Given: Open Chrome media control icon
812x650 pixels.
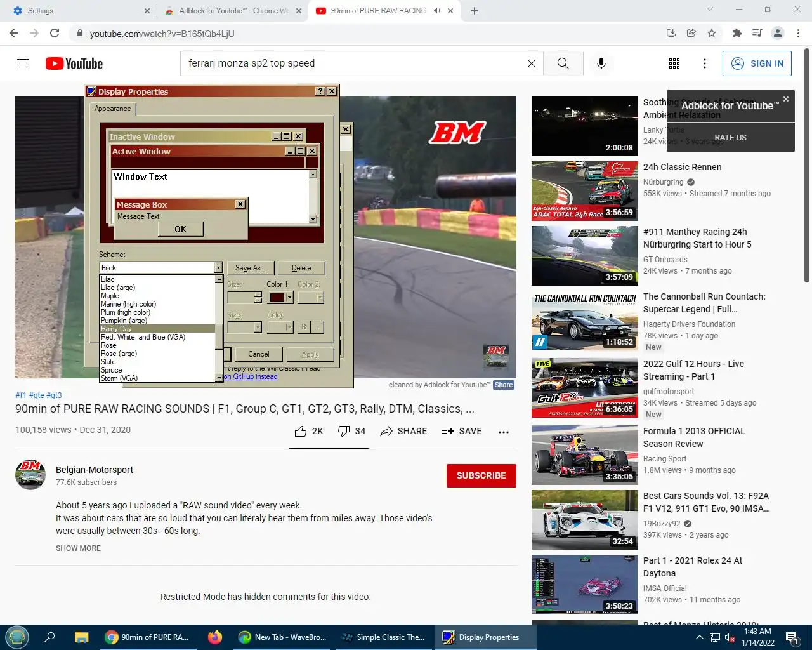Looking at the screenshot, I should [x=757, y=33].
